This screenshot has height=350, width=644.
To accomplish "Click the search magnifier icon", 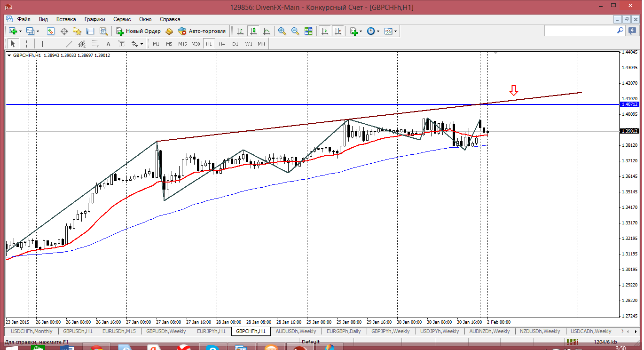I will 620,31.
